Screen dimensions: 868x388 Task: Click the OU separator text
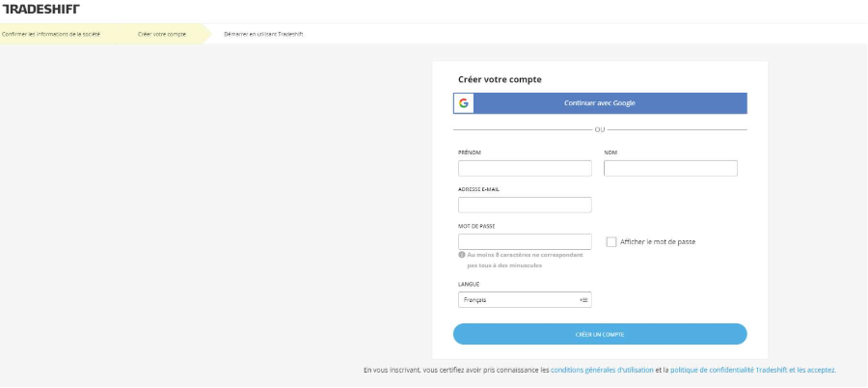(600, 129)
